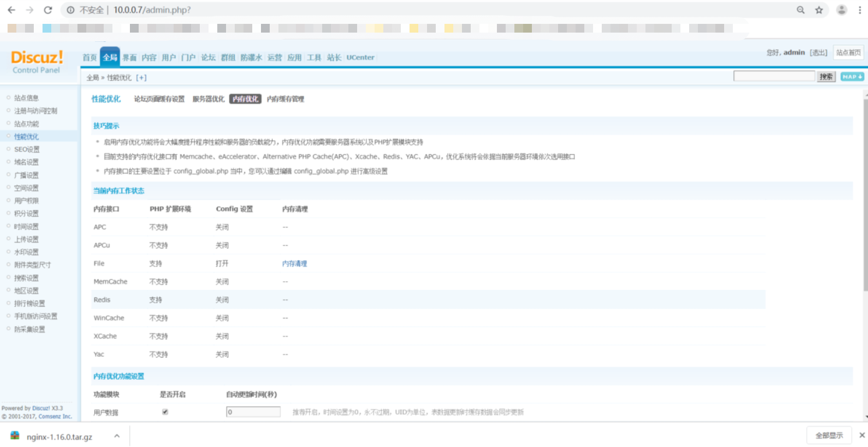
Task: Open the 内容 top menu
Action: pos(149,58)
